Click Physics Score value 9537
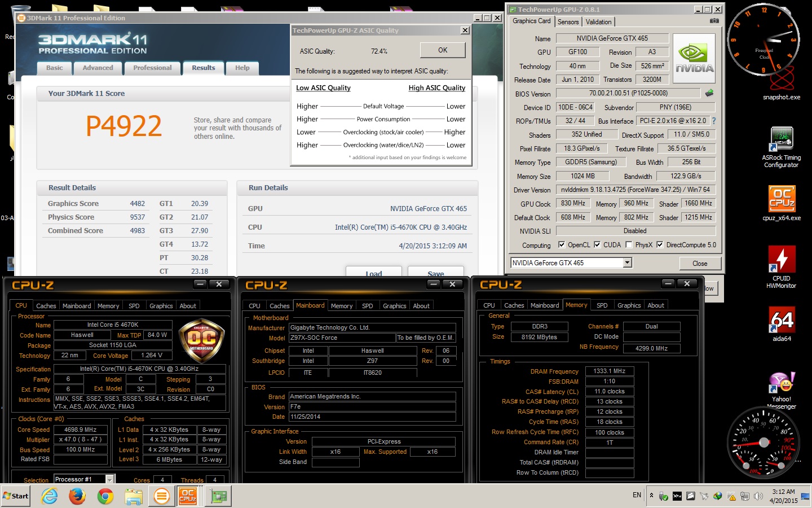Image resolution: width=812 pixels, height=508 pixels. 137,217
